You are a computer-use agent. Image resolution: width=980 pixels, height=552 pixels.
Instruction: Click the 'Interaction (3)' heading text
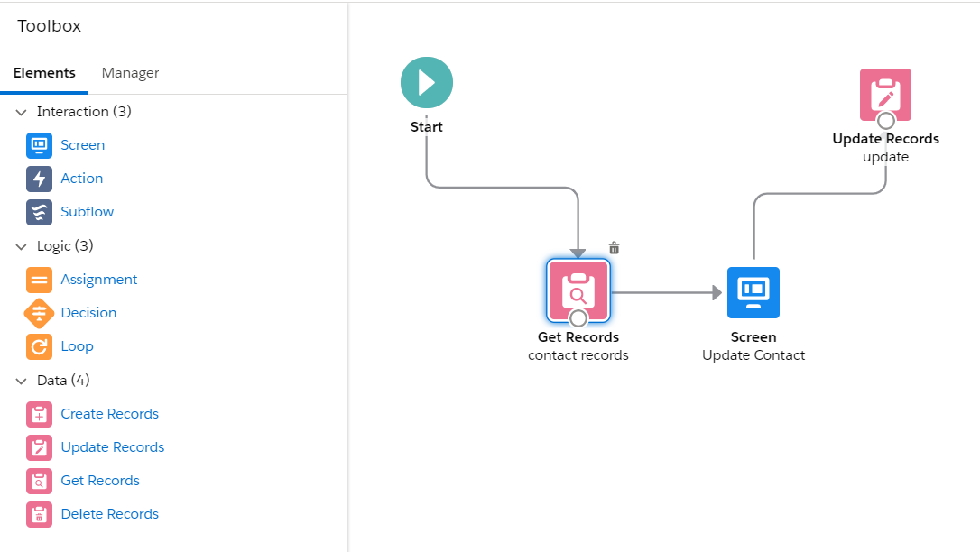[85, 112]
